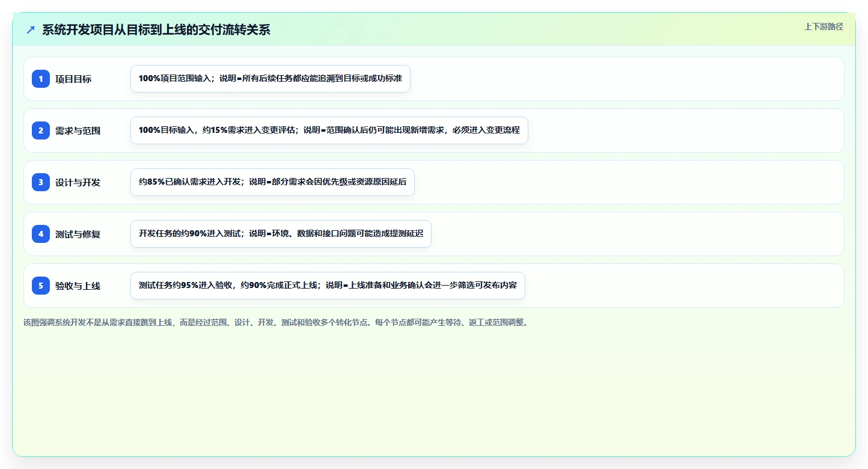This screenshot has width=868, height=469.
Task: Click the number 5 badge for 验收与上线
Action: point(41,286)
